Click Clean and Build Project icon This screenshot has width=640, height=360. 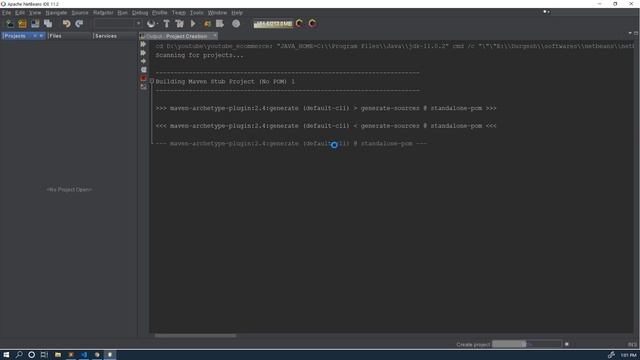coord(180,24)
